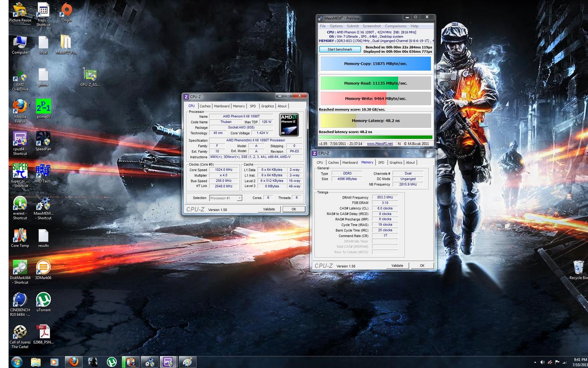The height and width of the screenshot is (368, 588).
Task: Open the Picture Resize desktop icon
Action: (20, 12)
